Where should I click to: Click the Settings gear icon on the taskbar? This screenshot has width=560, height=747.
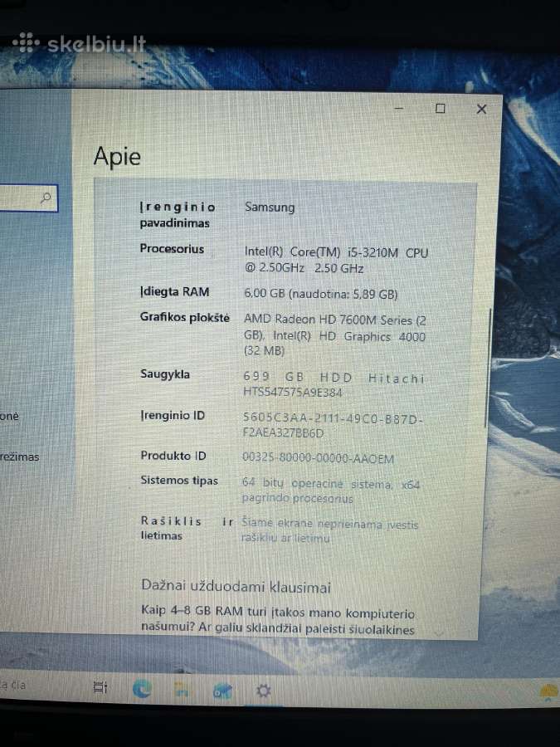point(263,691)
